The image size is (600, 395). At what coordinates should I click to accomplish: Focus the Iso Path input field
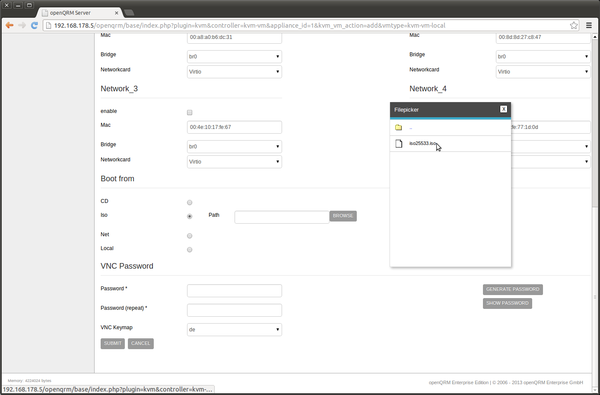pyautogui.click(x=282, y=217)
